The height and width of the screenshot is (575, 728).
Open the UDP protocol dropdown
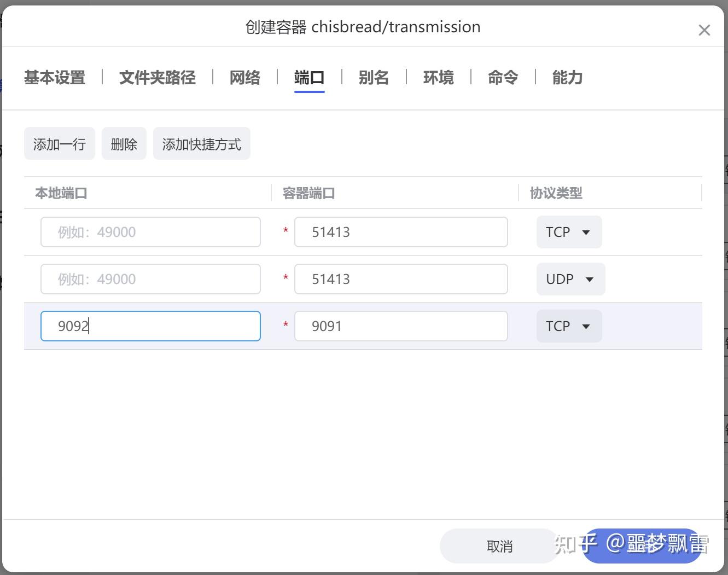point(570,279)
